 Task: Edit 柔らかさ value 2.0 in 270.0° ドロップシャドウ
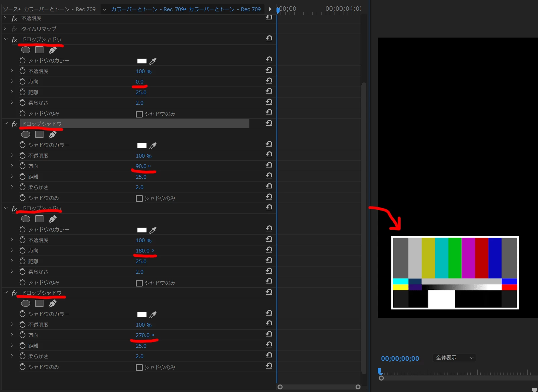(139, 356)
